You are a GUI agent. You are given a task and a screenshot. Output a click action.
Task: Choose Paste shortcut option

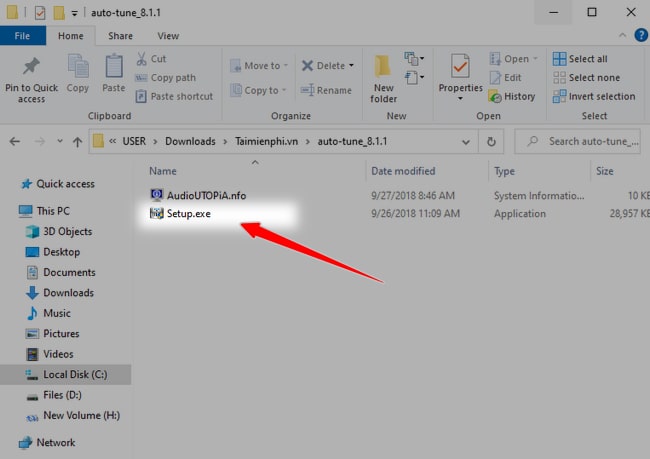click(174, 96)
